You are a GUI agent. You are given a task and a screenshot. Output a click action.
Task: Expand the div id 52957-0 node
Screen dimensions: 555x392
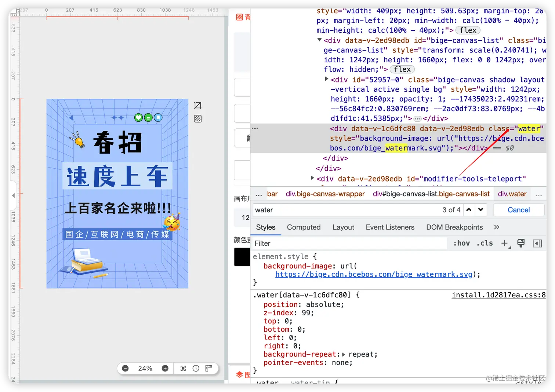coord(326,79)
